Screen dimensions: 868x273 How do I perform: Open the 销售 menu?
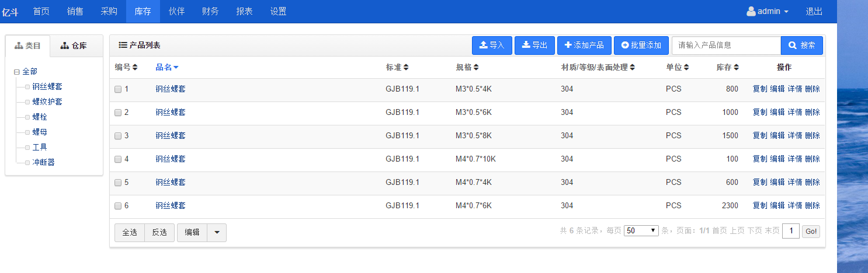(75, 12)
